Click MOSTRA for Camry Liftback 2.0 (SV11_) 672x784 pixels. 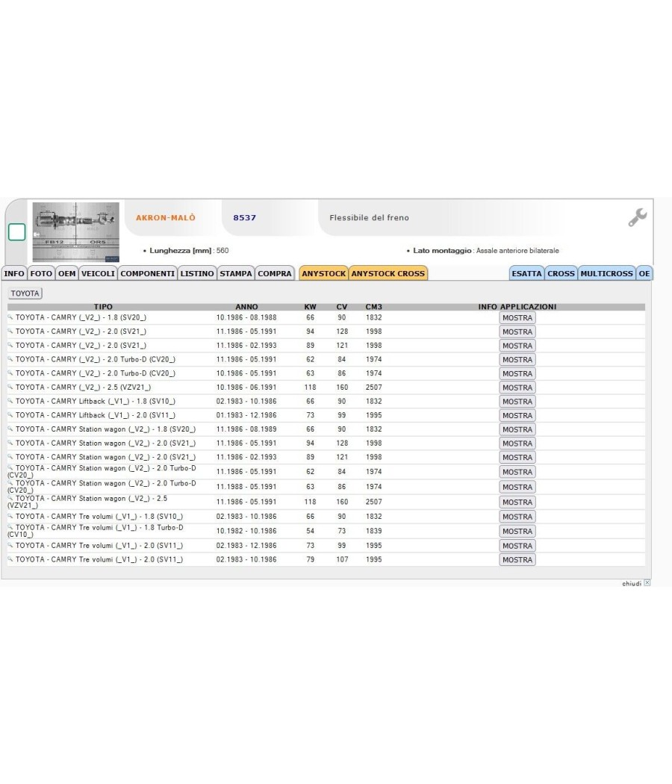517,416
